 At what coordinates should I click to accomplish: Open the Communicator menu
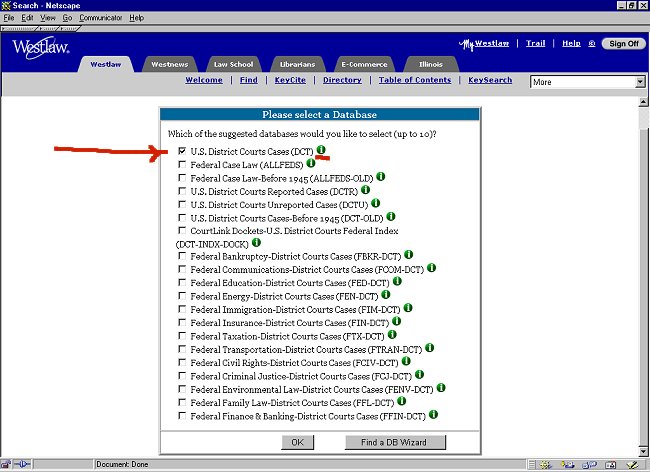tap(101, 18)
